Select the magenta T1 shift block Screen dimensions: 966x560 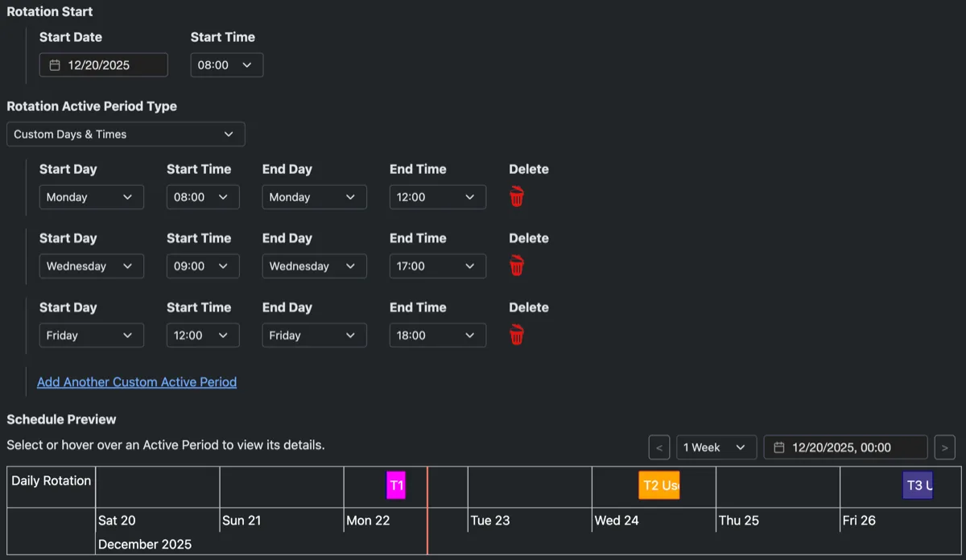(x=396, y=485)
